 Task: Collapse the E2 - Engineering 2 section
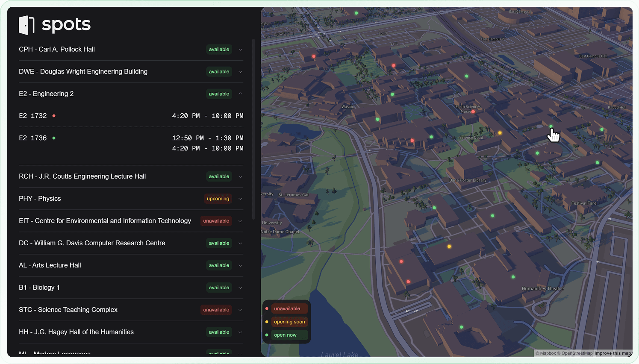coord(240,94)
